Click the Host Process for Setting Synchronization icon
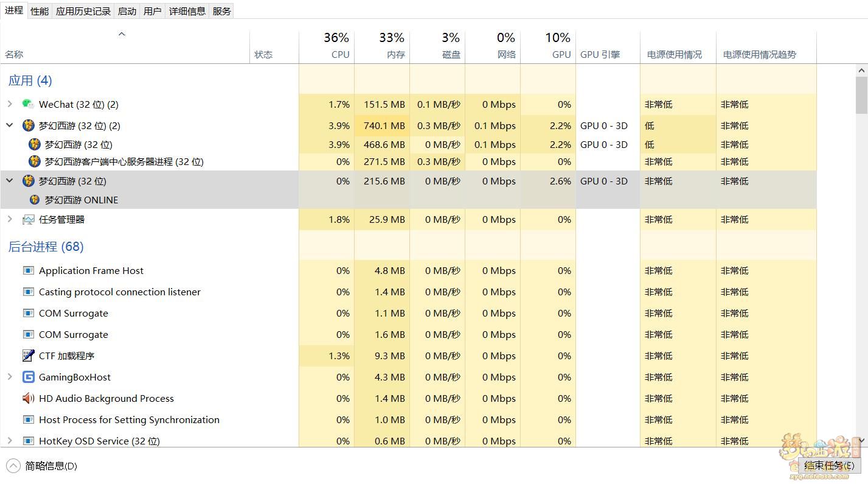The width and height of the screenshot is (868, 484). (x=28, y=419)
